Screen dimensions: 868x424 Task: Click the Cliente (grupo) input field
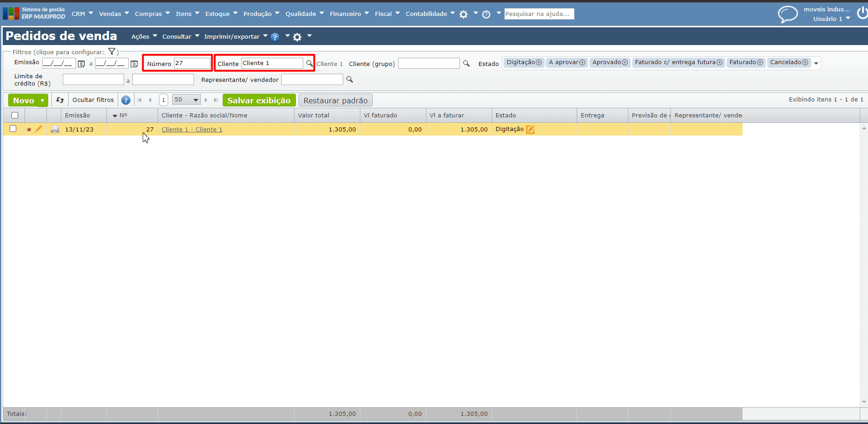pyautogui.click(x=429, y=63)
